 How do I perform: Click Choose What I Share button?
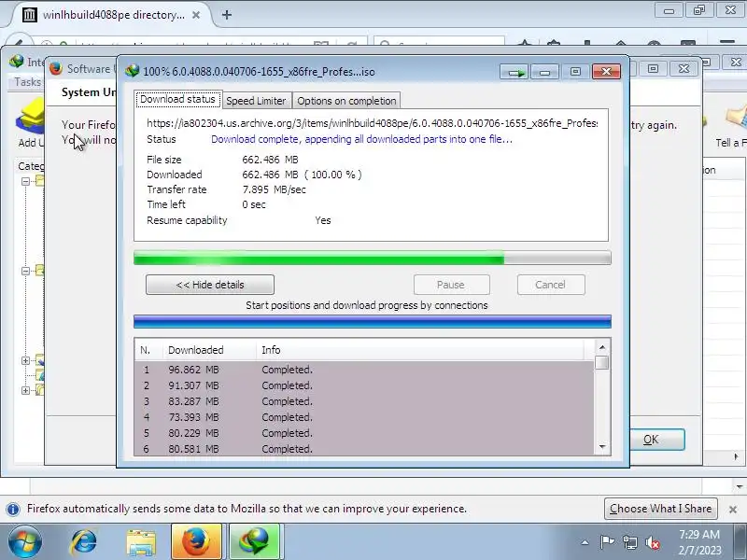(x=661, y=509)
